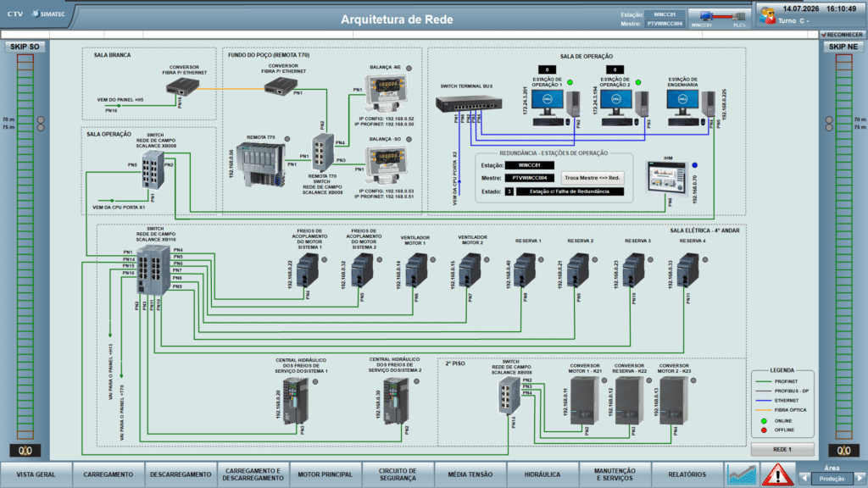Click the left Área arrow

tap(805, 479)
